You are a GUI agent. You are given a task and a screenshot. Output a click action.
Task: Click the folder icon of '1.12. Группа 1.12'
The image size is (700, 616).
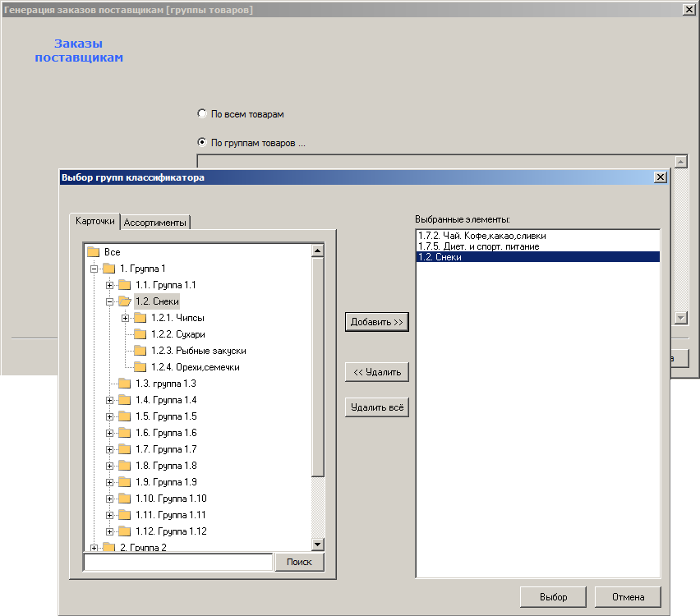[x=125, y=531]
